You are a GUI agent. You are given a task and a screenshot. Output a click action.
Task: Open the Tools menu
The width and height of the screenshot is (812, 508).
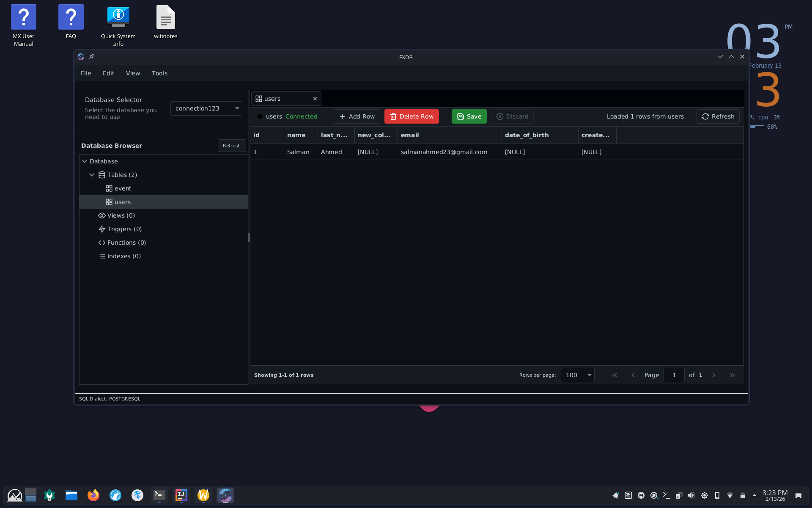click(159, 73)
